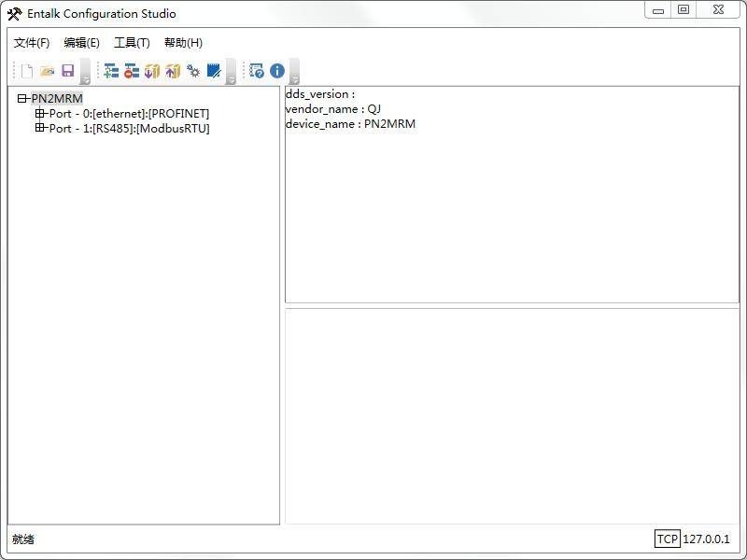Open the 文件(F) menu

[32, 43]
